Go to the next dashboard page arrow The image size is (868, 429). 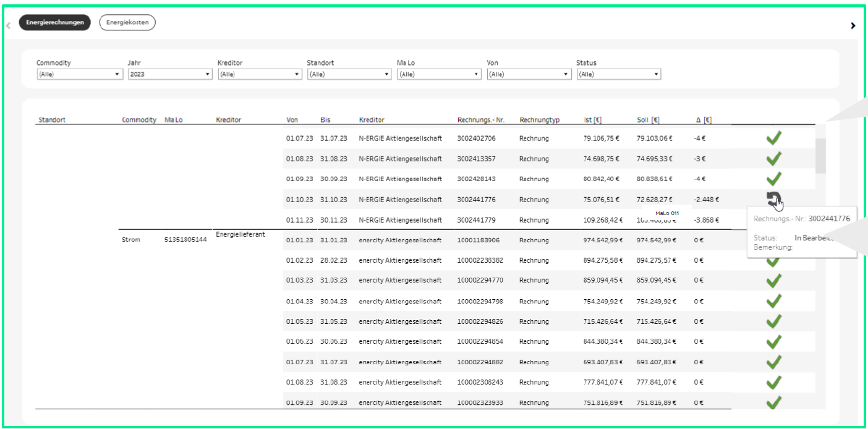pos(853,25)
